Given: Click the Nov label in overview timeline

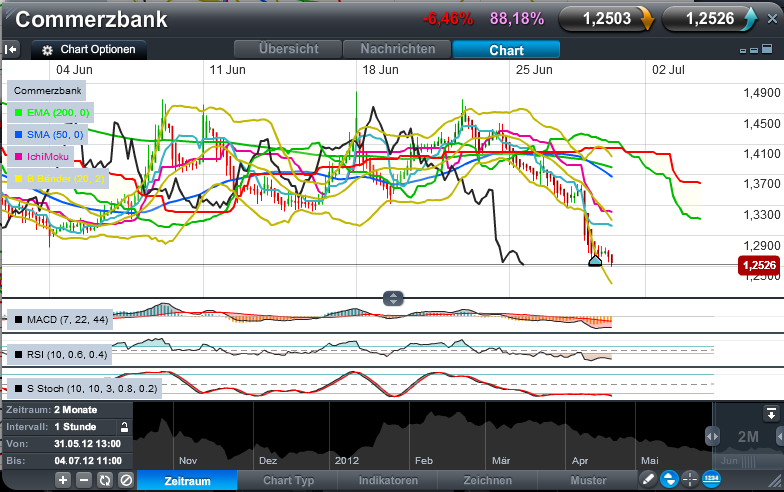Looking at the screenshot, I should (x=188, y=460).
